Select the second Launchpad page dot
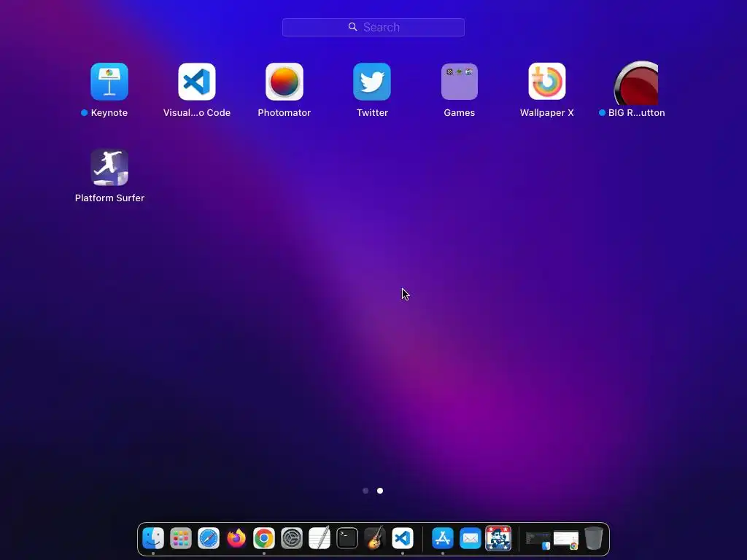This screenshot has width=747, height=560. tap(380, 491)
